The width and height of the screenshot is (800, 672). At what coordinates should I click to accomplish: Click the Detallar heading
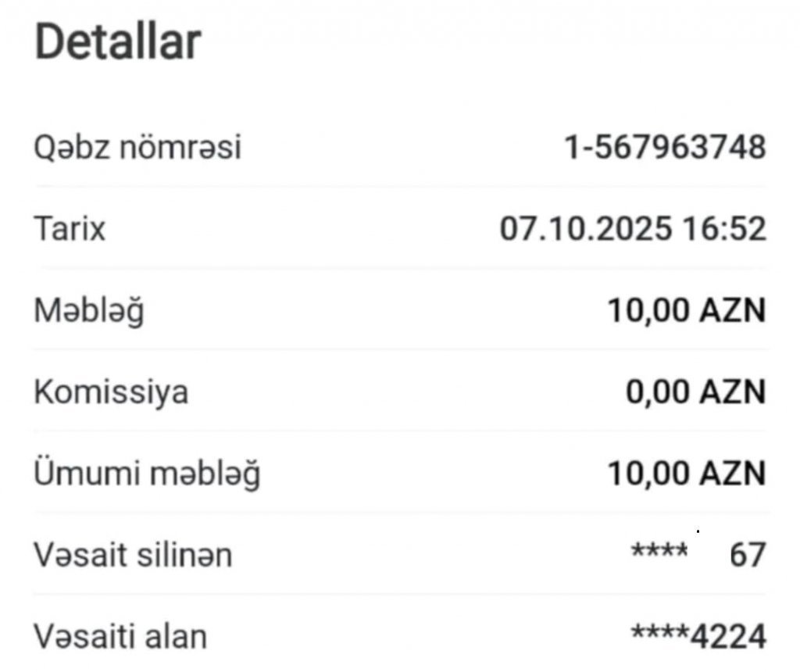coord(118,43)
